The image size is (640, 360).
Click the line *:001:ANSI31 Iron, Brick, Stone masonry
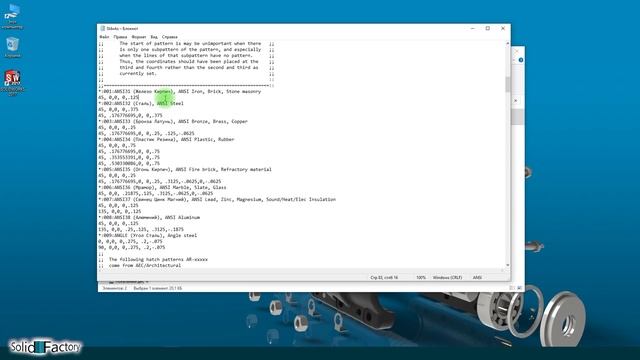coord(180,91)
